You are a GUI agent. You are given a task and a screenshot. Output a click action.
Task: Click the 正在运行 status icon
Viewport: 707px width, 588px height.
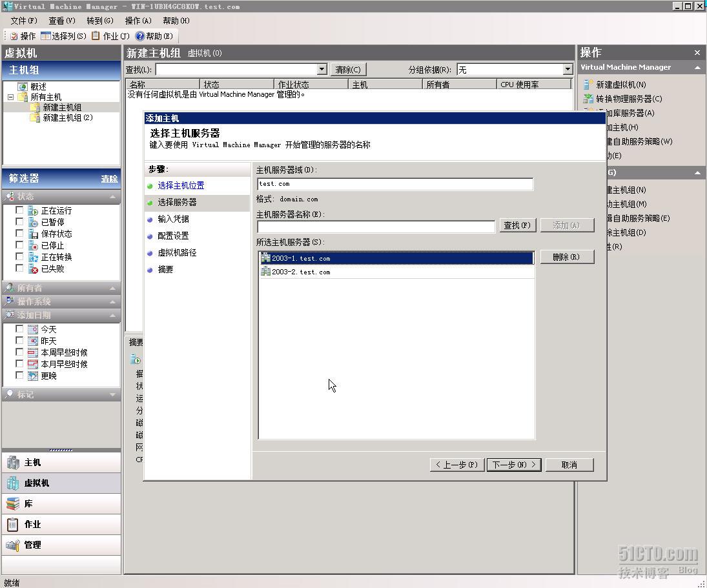click(x=33, y=211)
